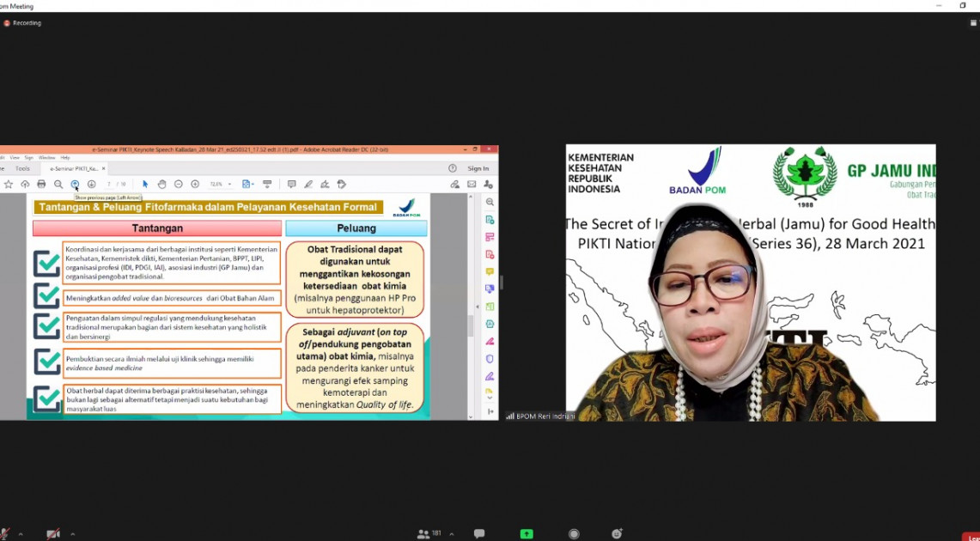Open the participants list showing 181

pos(429,534)
